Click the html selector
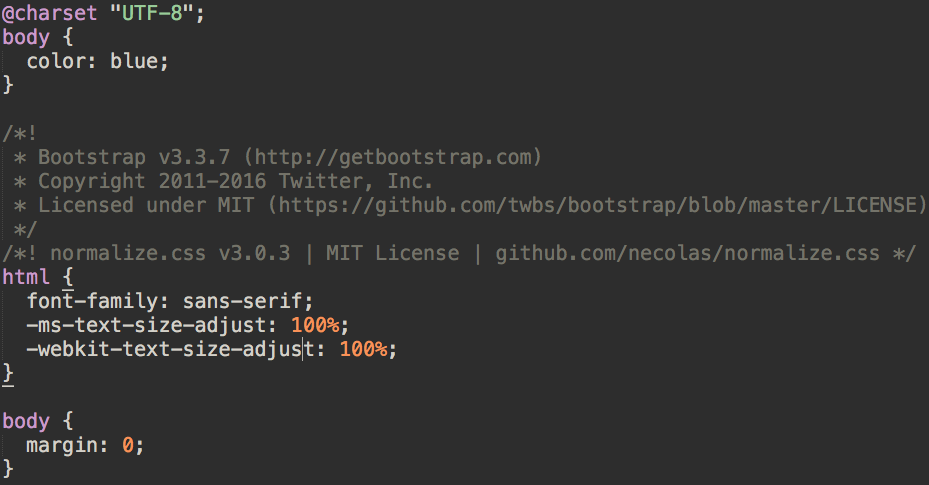 click(26, 277)
